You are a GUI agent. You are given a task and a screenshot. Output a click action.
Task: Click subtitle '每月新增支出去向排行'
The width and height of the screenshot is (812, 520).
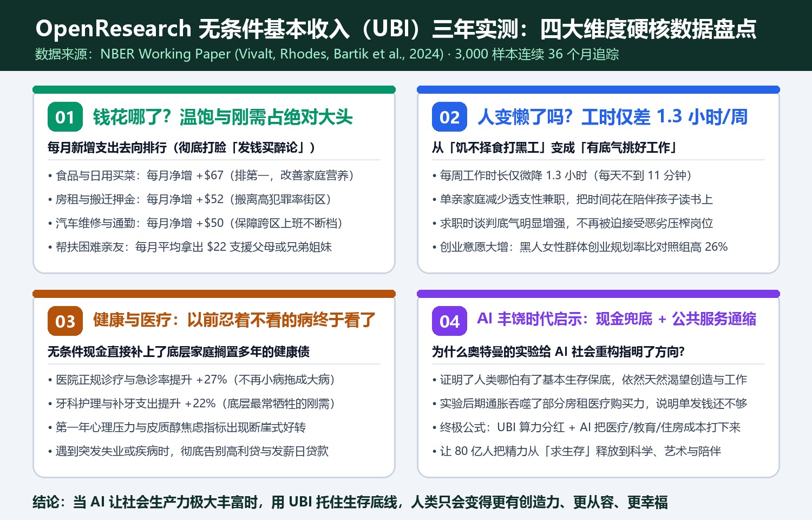pos(182,147)
